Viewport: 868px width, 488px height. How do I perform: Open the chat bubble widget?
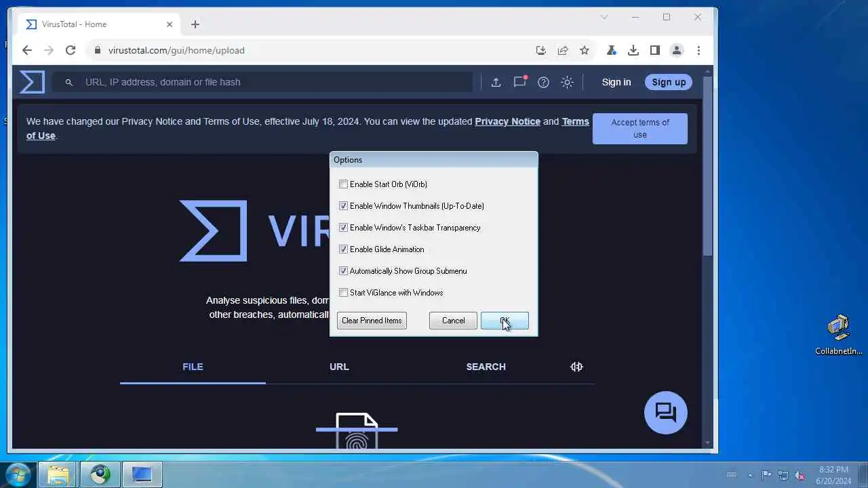[x=666, y=412]
